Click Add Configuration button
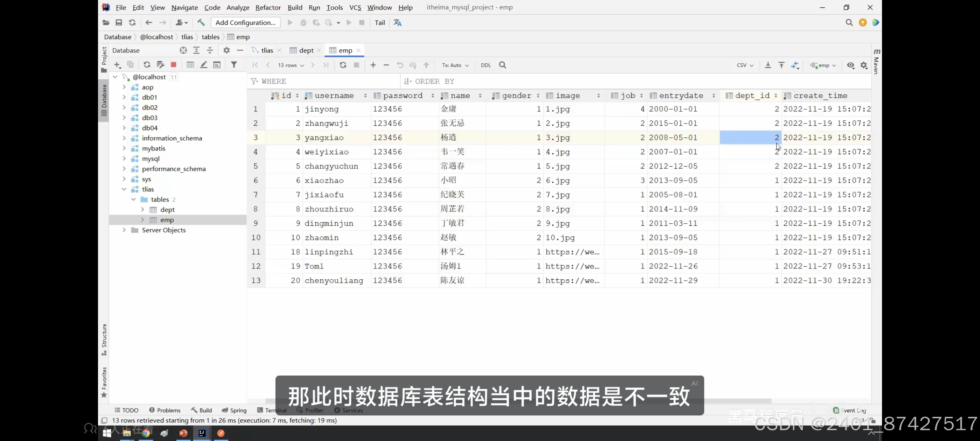Screen dimensions: 980x441 click(245, 22)
